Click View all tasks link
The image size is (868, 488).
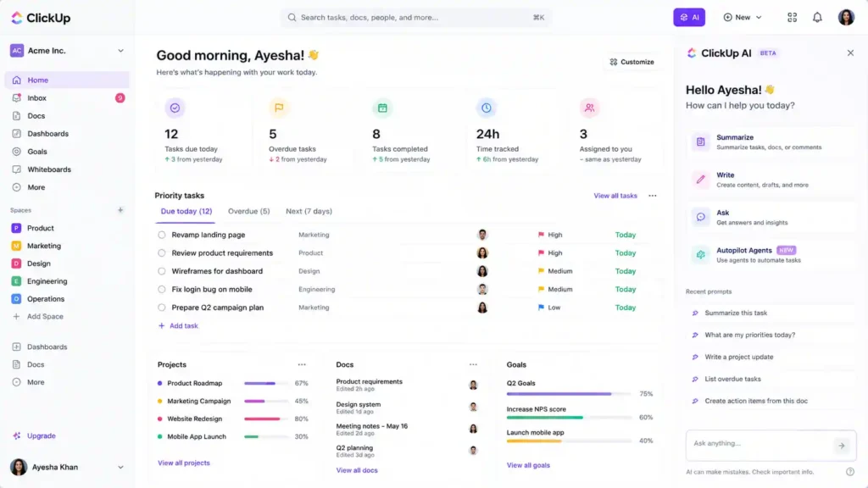coord(615,196)
